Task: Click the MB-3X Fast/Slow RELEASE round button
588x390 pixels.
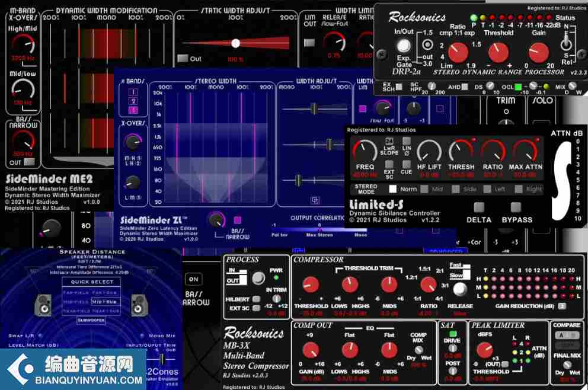Action: coord(460,289)
